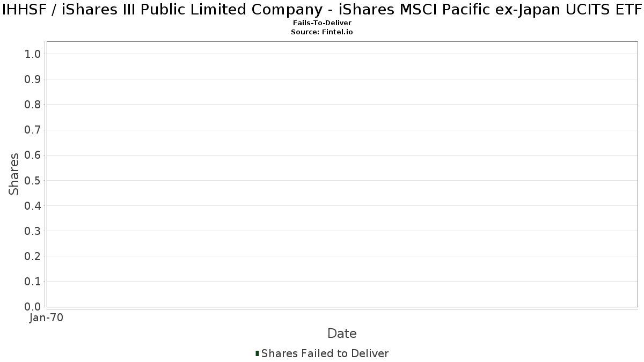Open the Source: Fintel.io link
644x362 pixels.
pos(321,32)
